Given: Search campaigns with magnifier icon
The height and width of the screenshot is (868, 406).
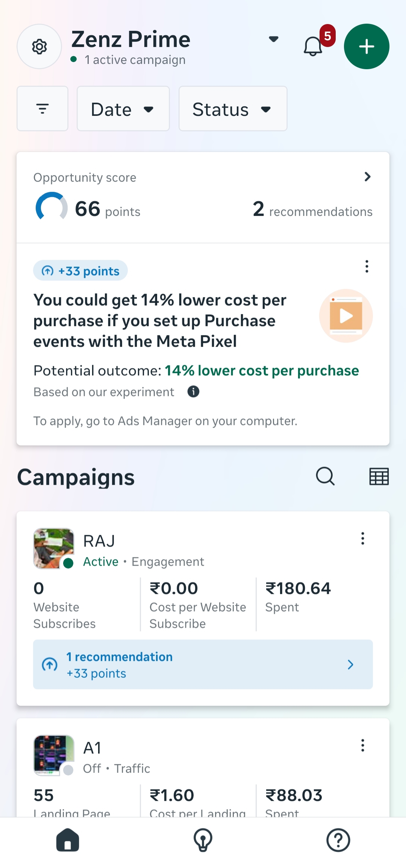Looking at the screenshot, I should click(x=325, y=476).
